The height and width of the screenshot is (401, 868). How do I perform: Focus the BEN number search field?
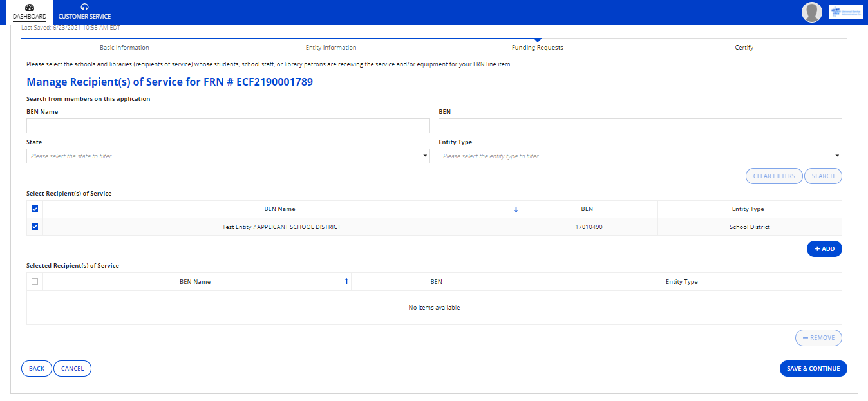pos(640,126)
